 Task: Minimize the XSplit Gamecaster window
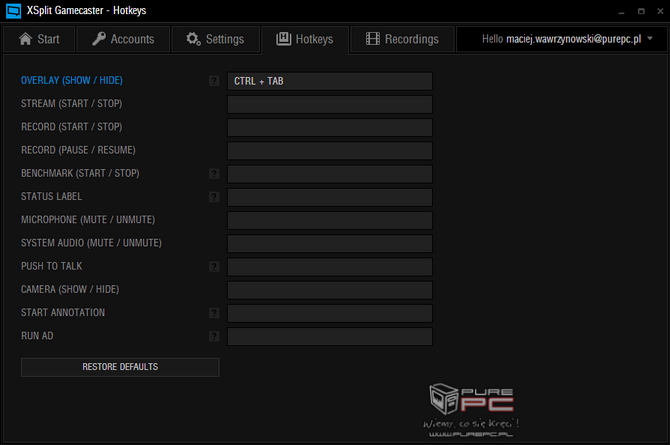pyautogui.click(x=621, y=12)
